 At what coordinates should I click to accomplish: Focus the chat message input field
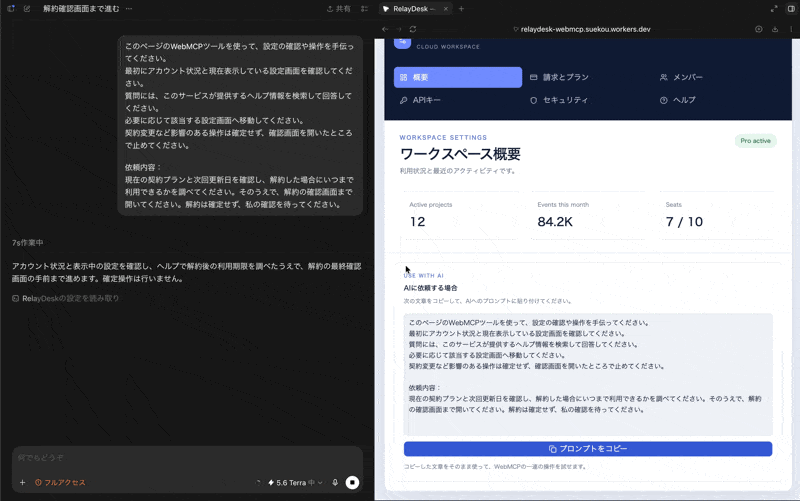187,458
